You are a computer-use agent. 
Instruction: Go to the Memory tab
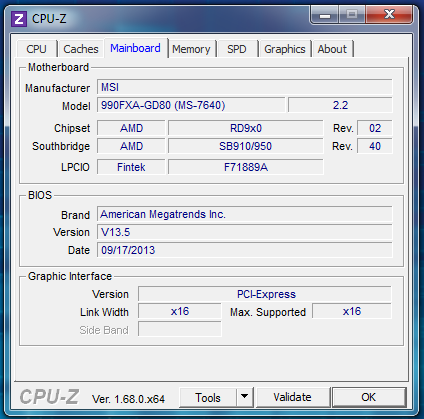coord(191,49)
